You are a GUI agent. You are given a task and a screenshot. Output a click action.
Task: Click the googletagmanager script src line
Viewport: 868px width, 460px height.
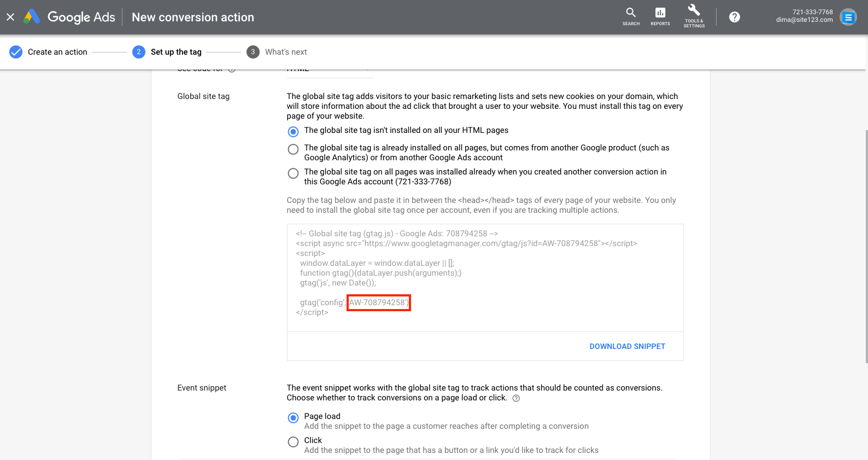coord(466,243)
